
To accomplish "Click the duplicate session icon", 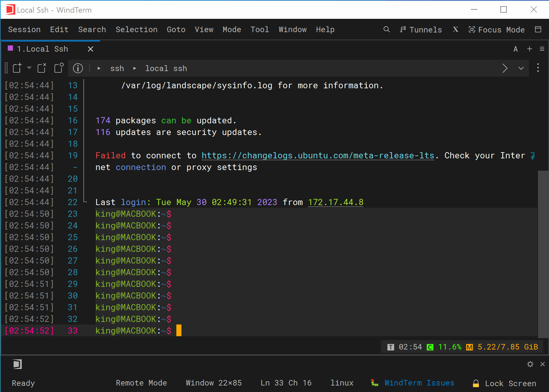I will point(42,68).
